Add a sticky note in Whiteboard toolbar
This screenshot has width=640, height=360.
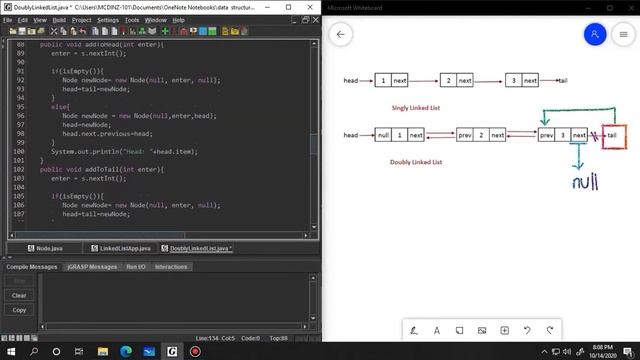[459, 330]
